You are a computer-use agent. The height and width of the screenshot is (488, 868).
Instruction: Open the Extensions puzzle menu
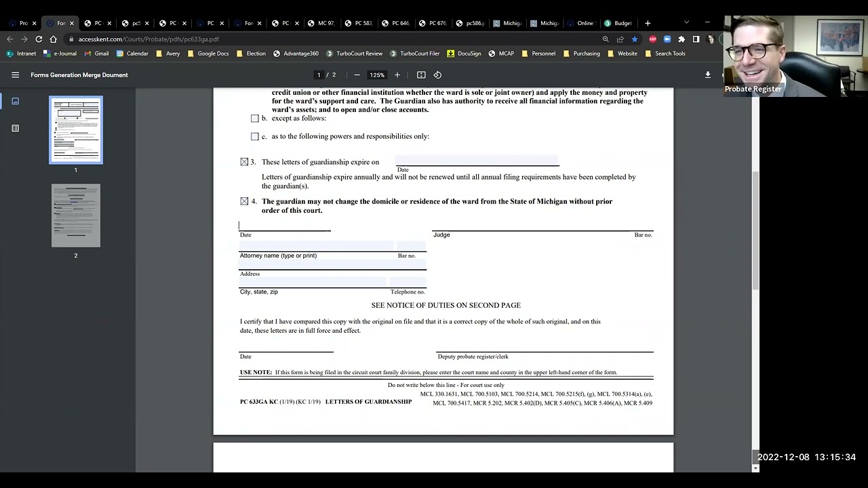point(682,39)
